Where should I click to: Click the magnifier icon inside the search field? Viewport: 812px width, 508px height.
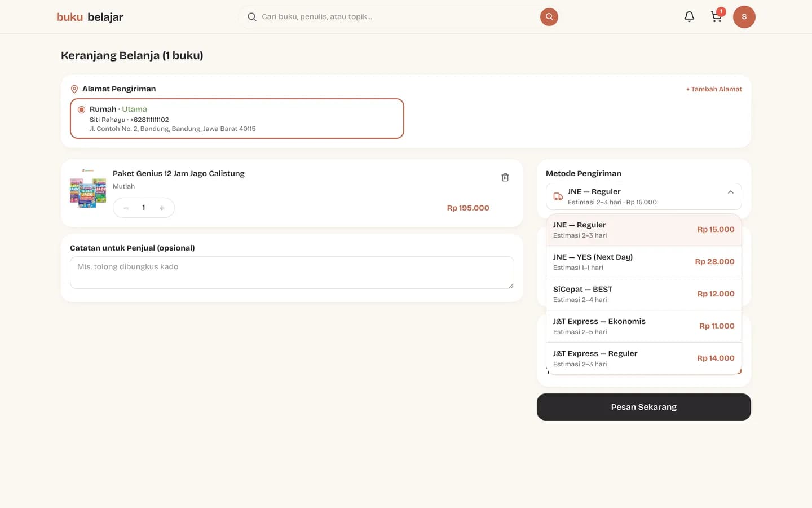252,17
